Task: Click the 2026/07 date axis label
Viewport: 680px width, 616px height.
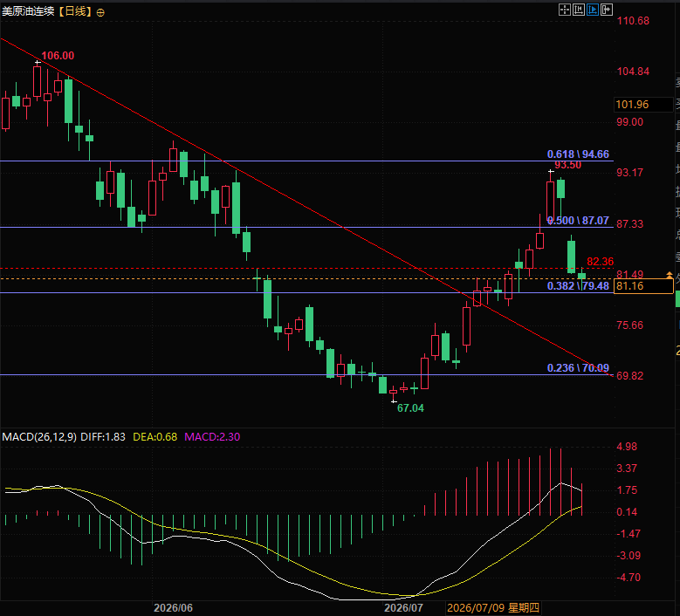Action: click(403, 608)
